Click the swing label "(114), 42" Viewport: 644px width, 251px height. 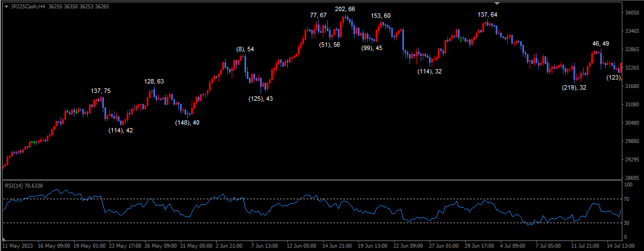click(121, 130)
